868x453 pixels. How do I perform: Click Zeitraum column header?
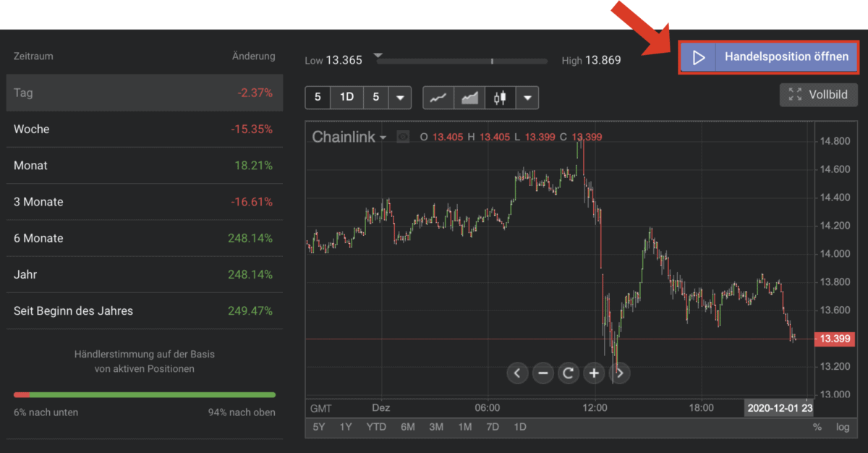click(33, 56)
